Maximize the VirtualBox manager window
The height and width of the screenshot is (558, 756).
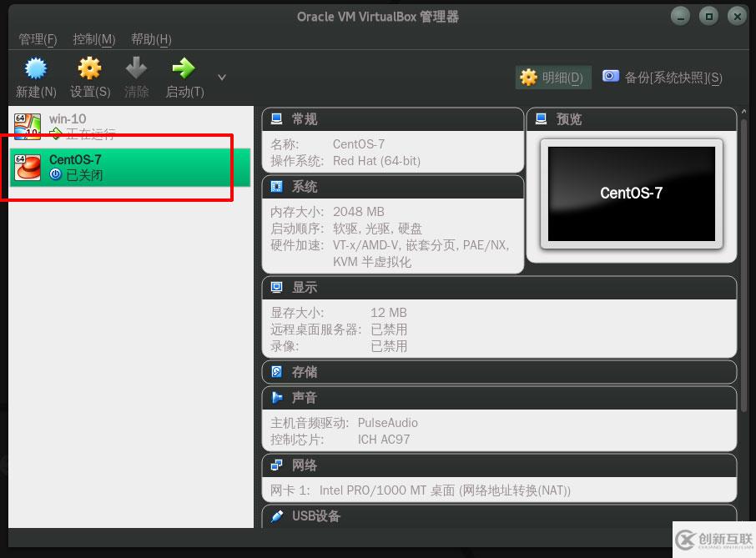pyautogui.click(x=708, y=17)
